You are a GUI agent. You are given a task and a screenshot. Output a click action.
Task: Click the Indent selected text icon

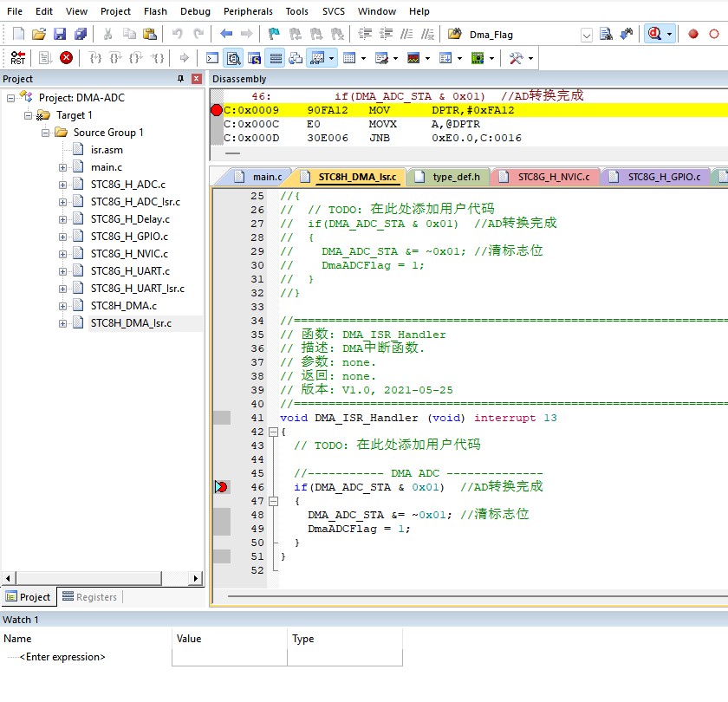366,34
